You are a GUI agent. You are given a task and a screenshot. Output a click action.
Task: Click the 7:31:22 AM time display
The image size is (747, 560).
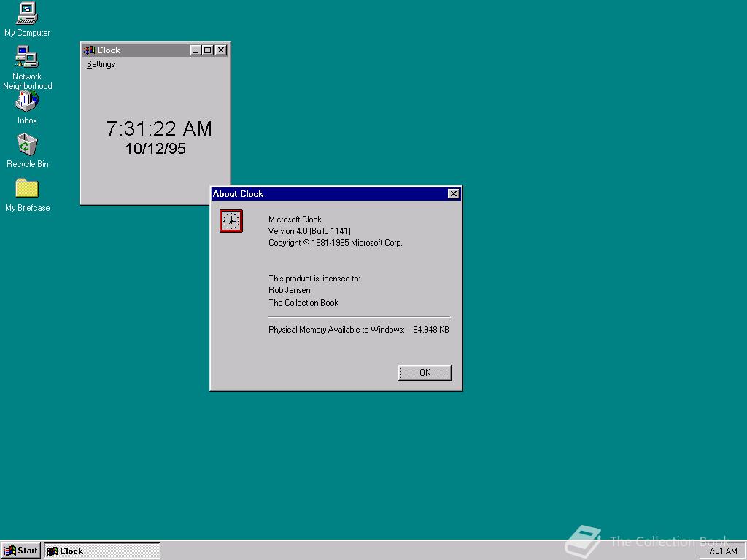[159, 128]
